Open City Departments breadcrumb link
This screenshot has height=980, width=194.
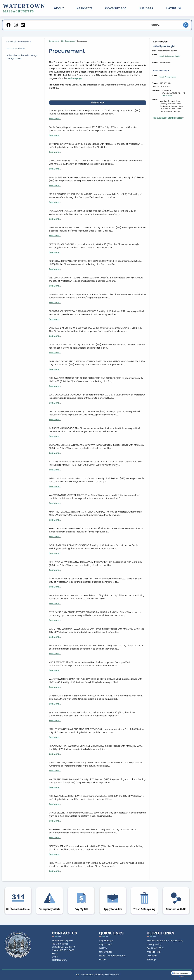click(x=68, y=41)
